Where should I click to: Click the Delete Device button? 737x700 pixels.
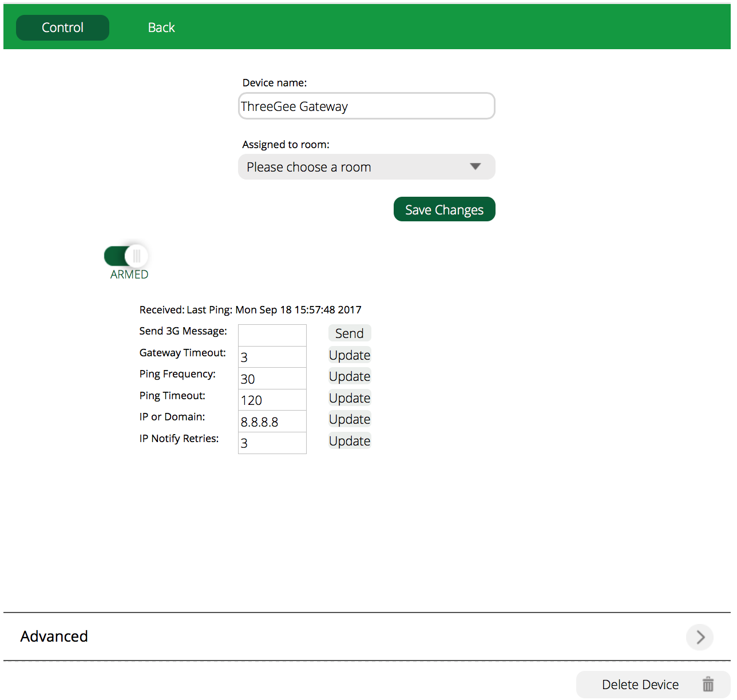[640, 685]
